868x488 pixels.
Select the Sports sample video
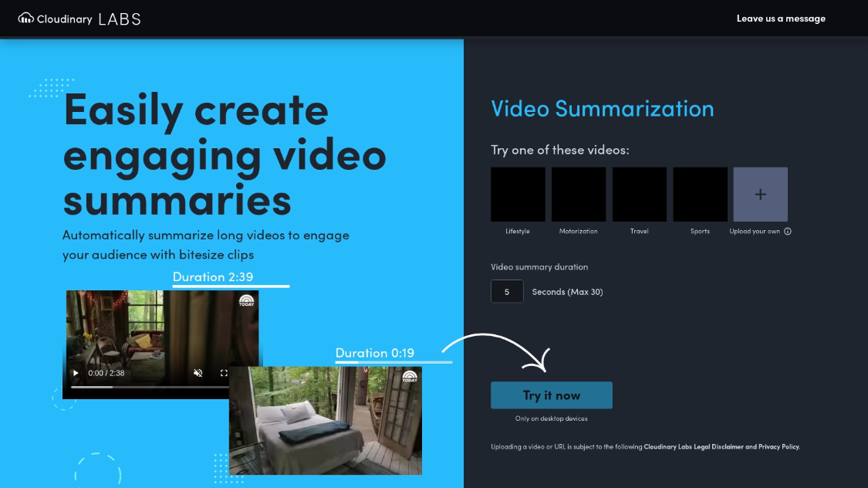pyautogui.click(x=699, y=194)
